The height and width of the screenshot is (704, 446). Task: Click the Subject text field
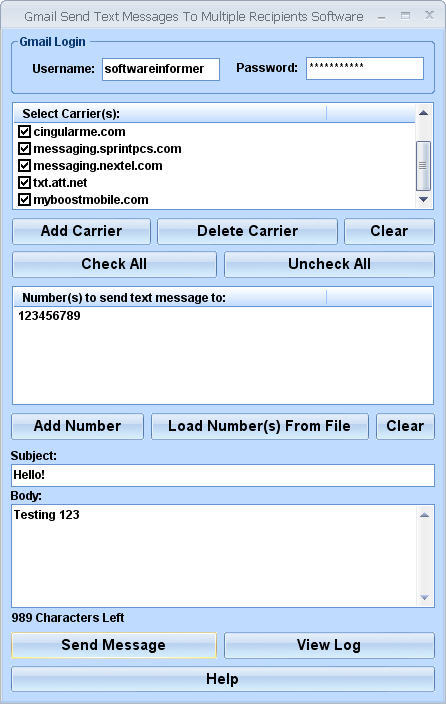(223, 475)
